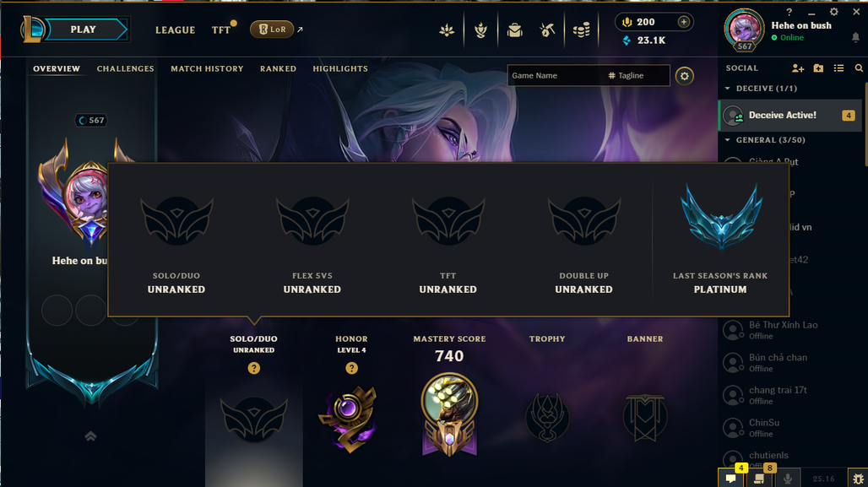Screen dimensions: 868x487
Task: Toggle the microphone mute button
Action: pos(788,479)
